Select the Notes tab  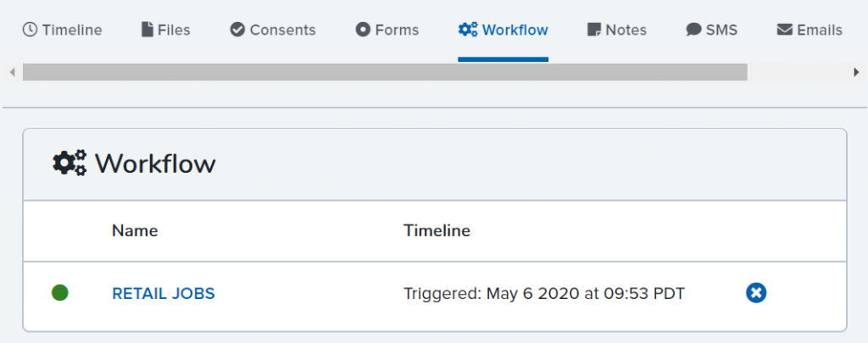tap(617, 30)
